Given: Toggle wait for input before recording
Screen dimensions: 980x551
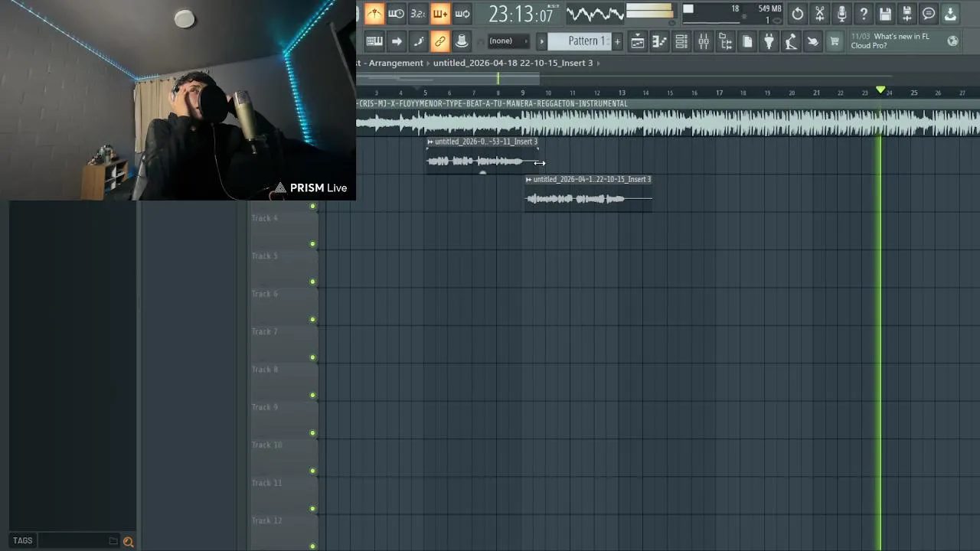Looking at the screenshot, I should (396, 13).
